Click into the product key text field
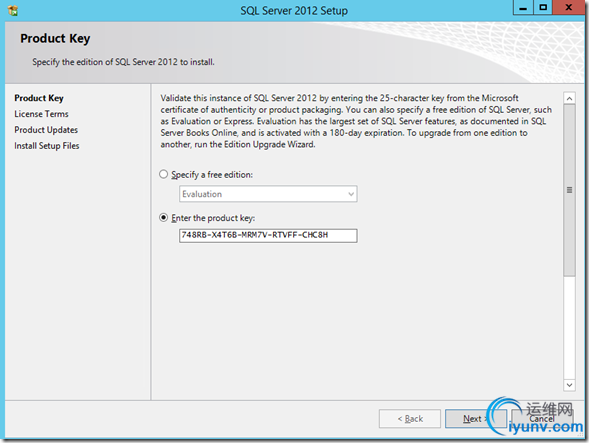The width and height of the screenshot is (589, 443). [268, 236]
